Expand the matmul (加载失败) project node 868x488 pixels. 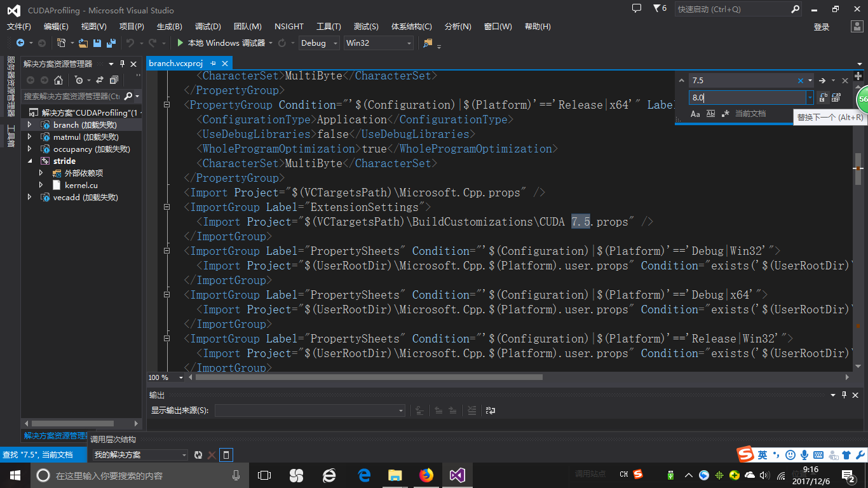coord(29,137)
